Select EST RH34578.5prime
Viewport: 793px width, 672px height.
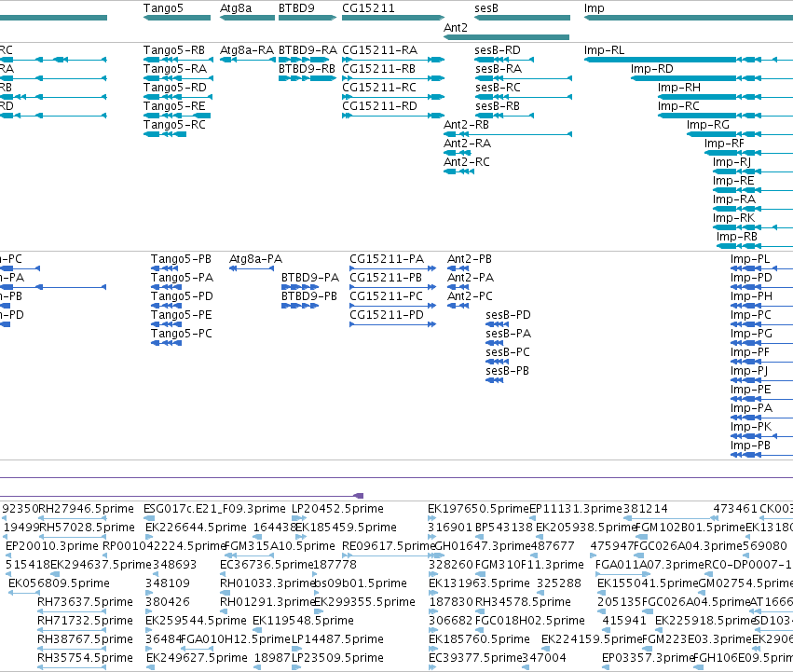click(481, 611)
